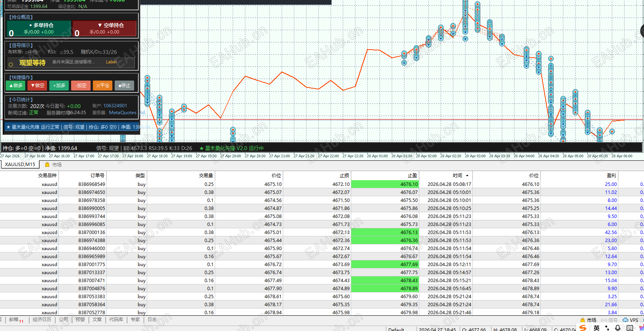This screenshot has width=644, height=331.
Task: Click the microphone icon in input bar
Action: [x=618, y=328]
